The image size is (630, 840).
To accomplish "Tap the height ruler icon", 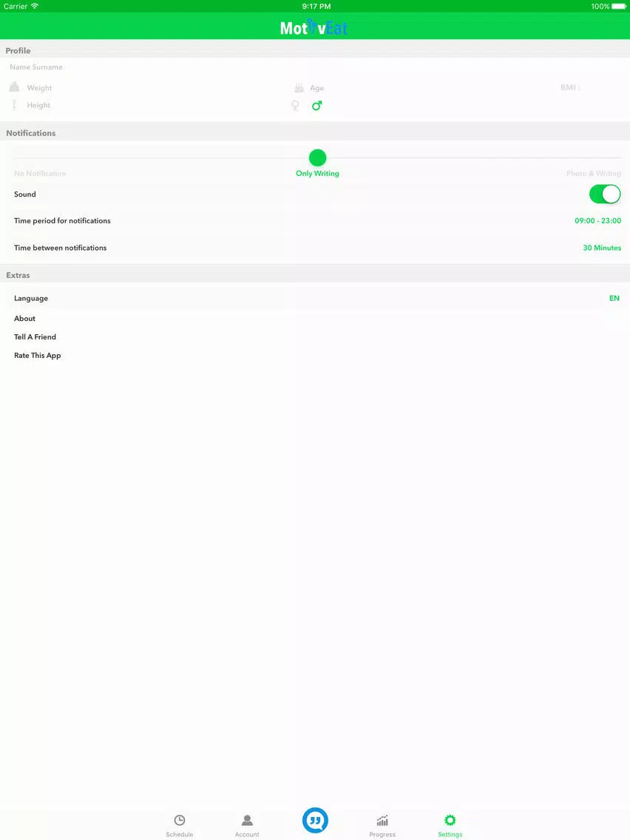I will [15, 105].
